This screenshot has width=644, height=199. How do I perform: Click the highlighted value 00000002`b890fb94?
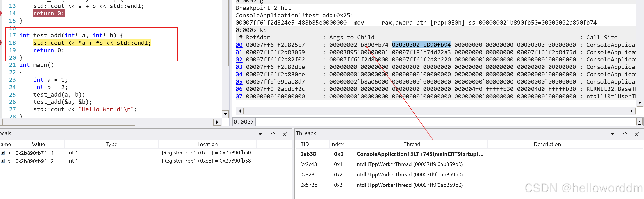tap(421, 45)
